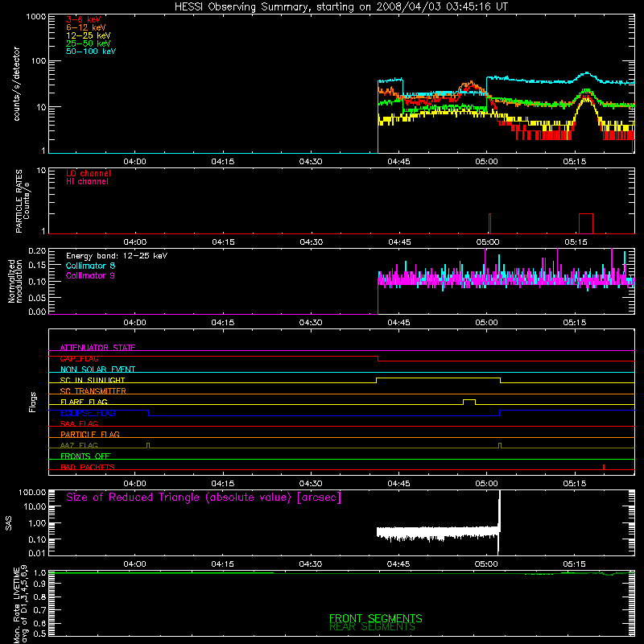Click the raised FLARE_FLAG step near 04:57
The image size is (644, 644).
[469, 400]
